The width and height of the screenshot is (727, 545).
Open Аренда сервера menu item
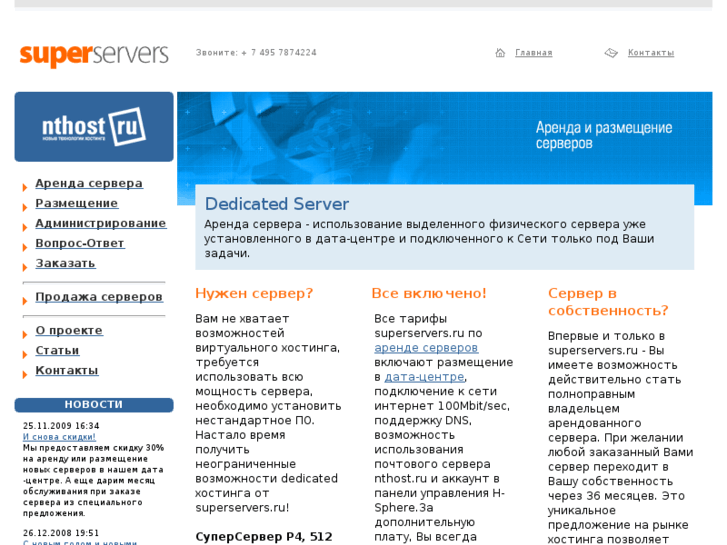click(x=89, y=183)
